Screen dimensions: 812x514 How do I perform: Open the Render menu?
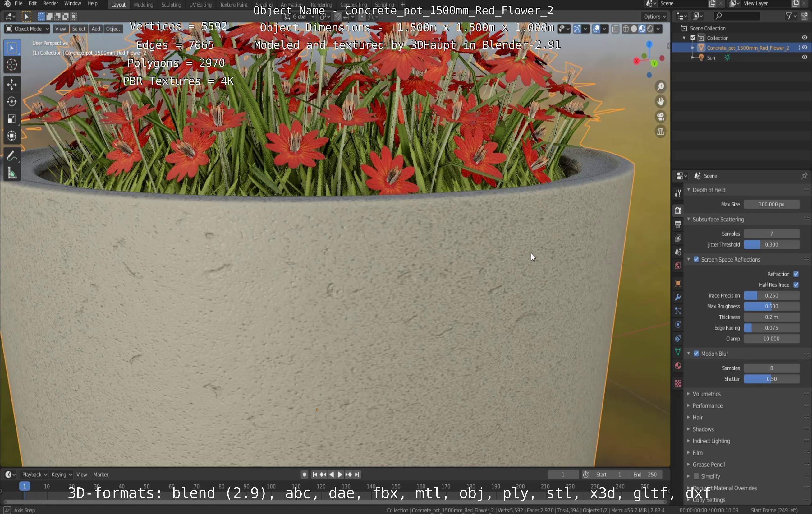coord(51,3)
